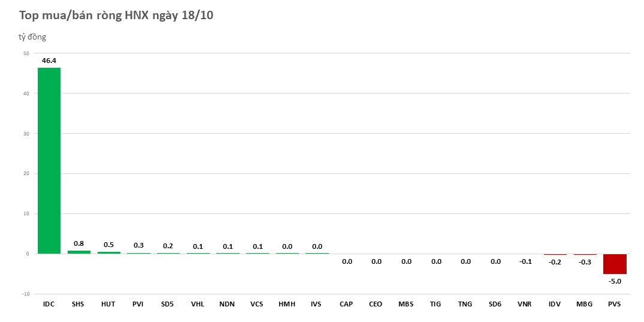644x322 pixels.
Task: Select the PVI x-axis label
Action: coord(138,305)
